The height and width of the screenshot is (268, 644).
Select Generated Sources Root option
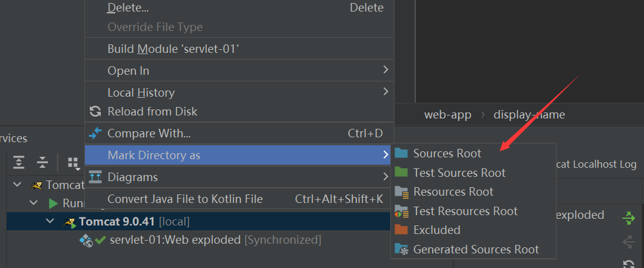(x=475, y=249)
